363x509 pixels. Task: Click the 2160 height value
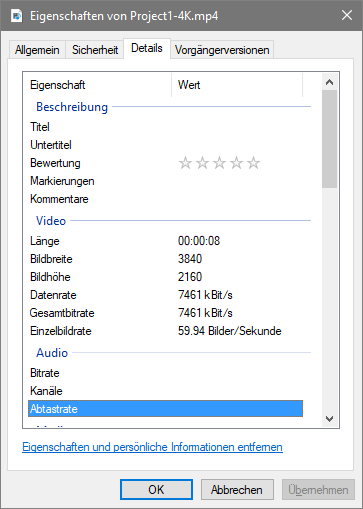point(190,277)
